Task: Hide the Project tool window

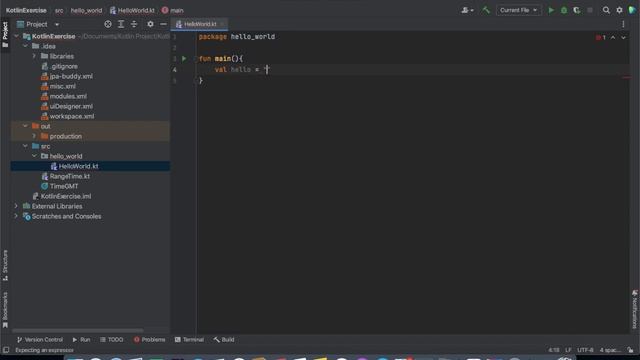Action: pos(163,24)
